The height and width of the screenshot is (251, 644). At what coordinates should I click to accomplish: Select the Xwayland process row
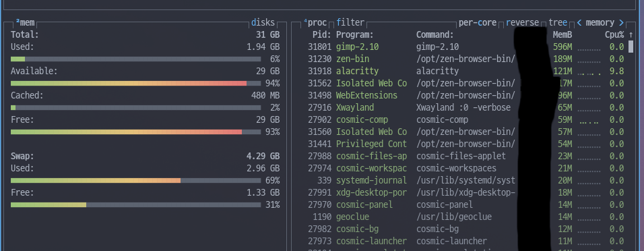pyautogui.click(x=460, y=107)
